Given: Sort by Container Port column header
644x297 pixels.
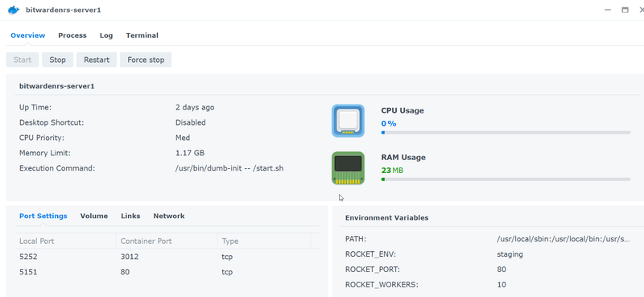Looking at the screenshot, I should coord(167,241).
